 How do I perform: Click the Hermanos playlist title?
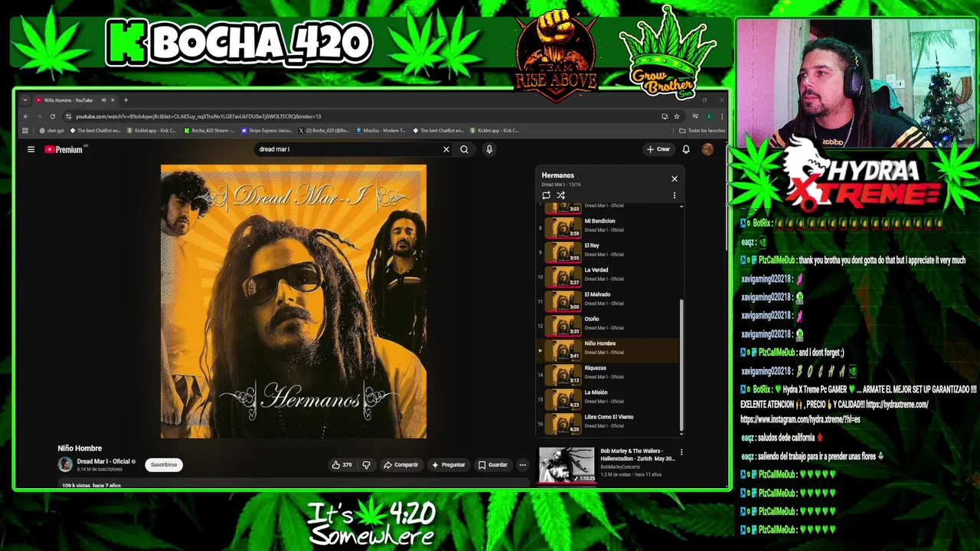pyautogui.click(x=557, y=175)
